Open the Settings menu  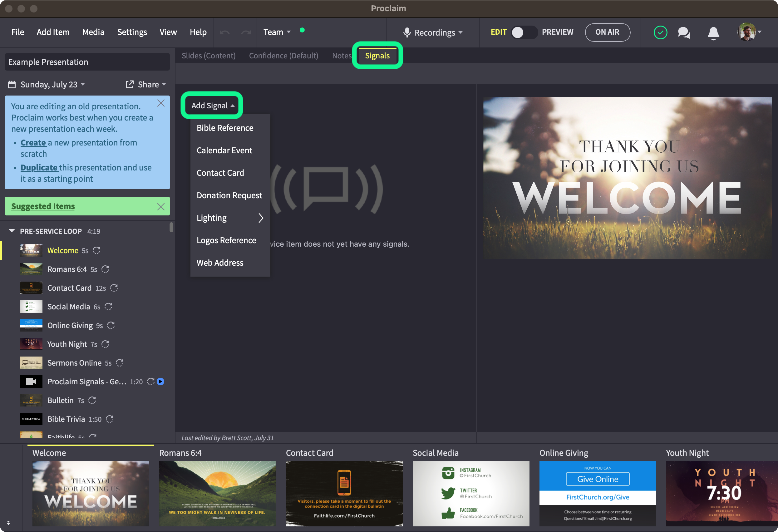[132, 32]
